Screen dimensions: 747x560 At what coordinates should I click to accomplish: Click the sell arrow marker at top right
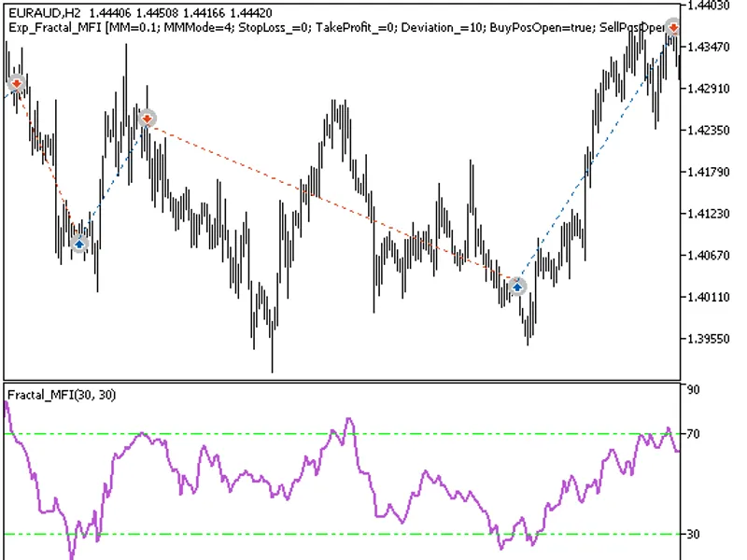[672, 28]
